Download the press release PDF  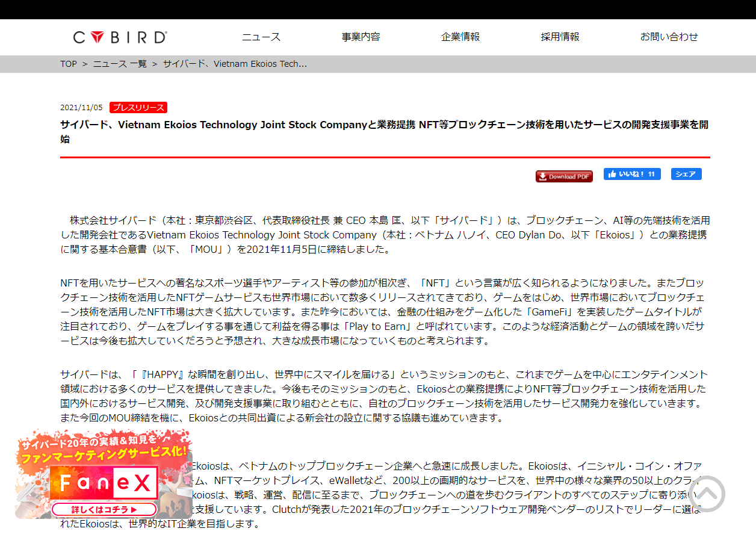click(x=564, y=176)
